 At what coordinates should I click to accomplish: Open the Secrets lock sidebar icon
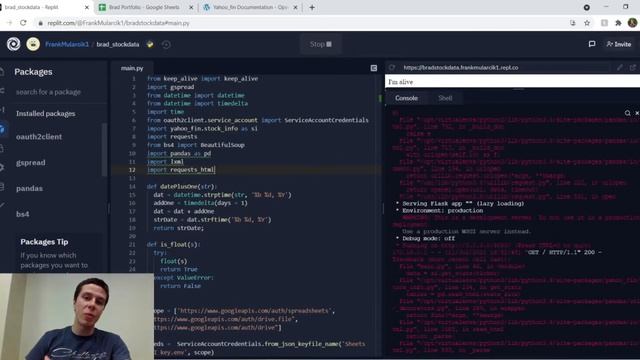tap(2, 148)
